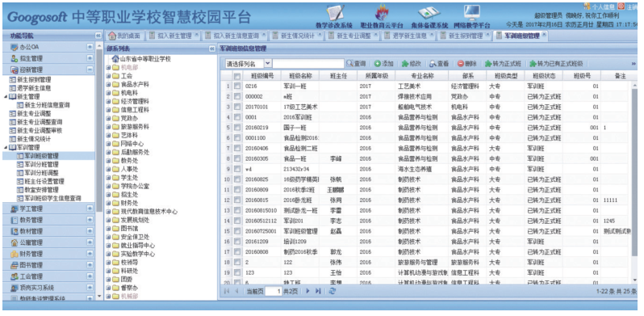The width and height of the screenshot is (644, 316).
Task: Close the 新生报到管理 tab
Action: (487, 35)
